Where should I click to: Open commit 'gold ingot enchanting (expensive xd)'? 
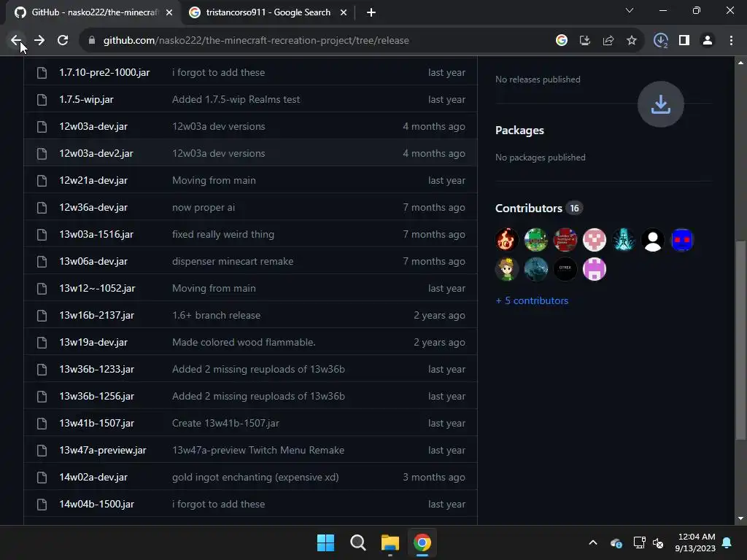[255, 477]
